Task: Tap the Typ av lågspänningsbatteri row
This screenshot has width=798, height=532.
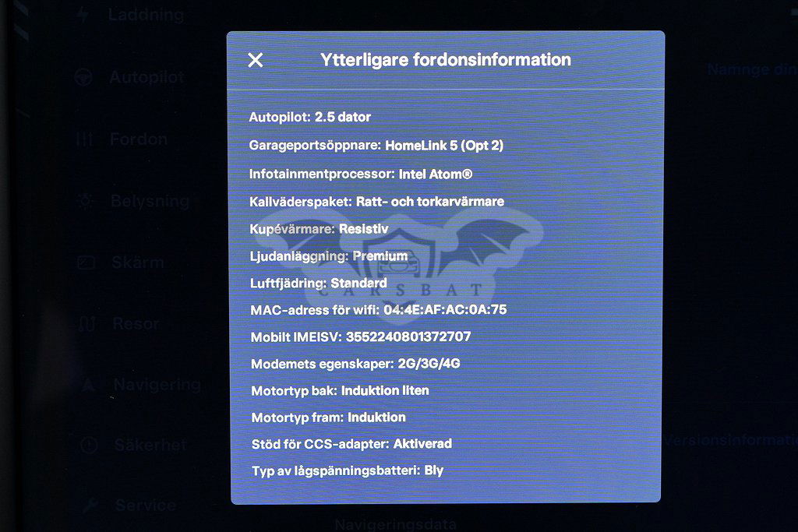Action: click(x=347, y=470)
